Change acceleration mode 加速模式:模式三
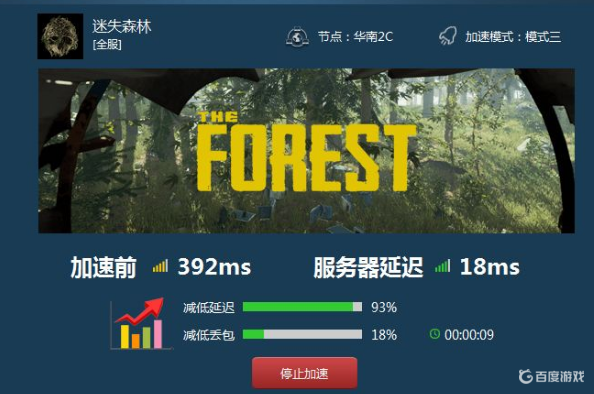The image size is (594, 394). [x=513, y=37]
